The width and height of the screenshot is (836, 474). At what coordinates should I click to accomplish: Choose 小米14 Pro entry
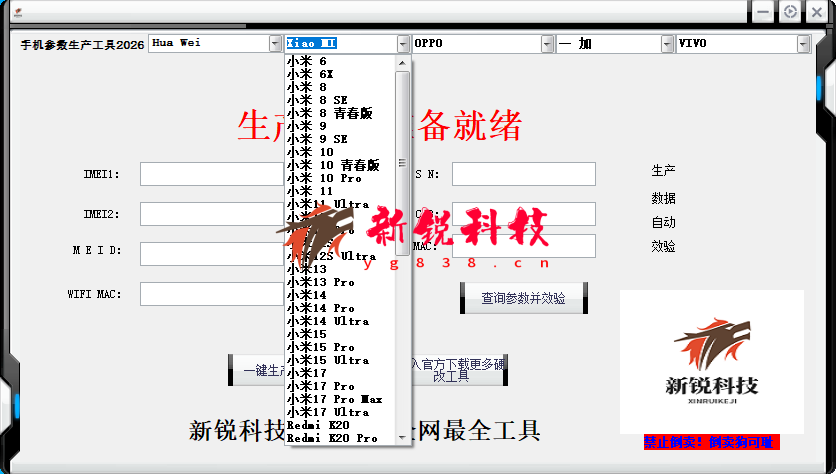tap(340, 308)
